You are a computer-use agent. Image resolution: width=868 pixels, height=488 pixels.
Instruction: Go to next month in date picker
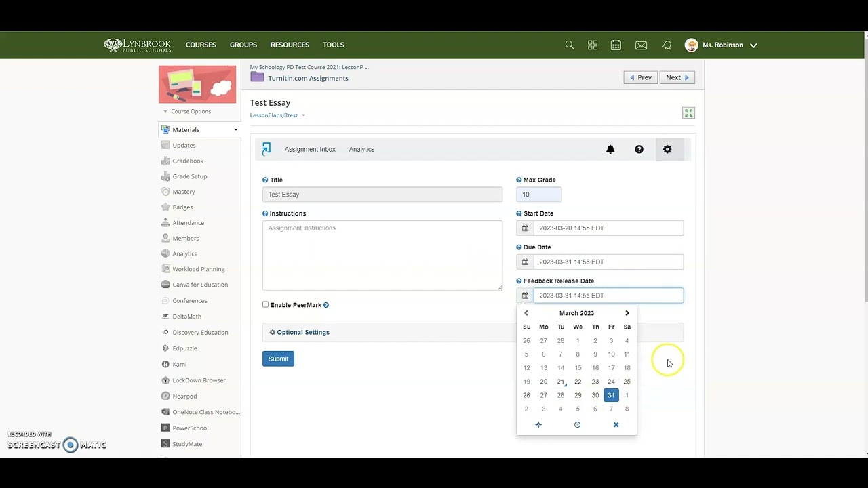[x=627, y=313]
